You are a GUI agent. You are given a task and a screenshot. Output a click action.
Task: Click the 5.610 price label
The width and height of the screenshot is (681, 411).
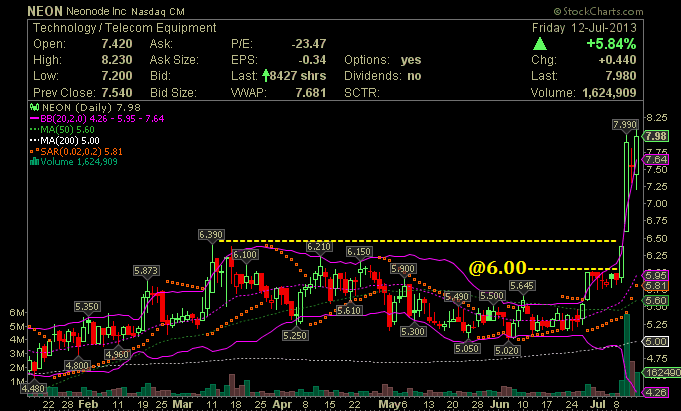349,311
